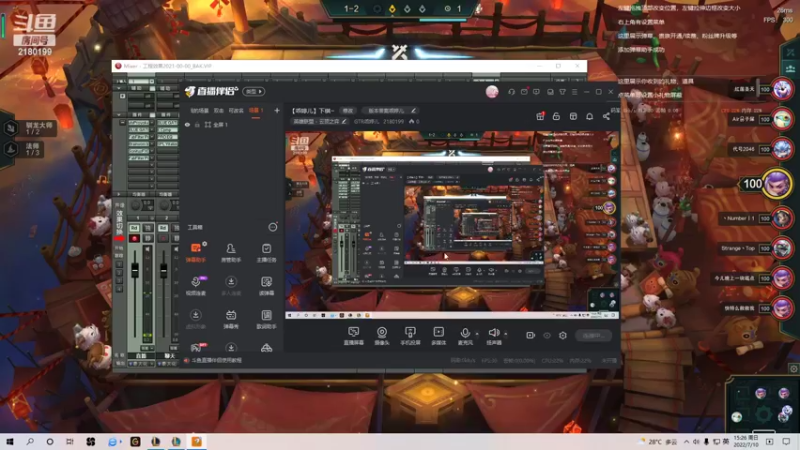Viewport: 800px width, 450px height.
Task: Open the 房管助手 tool
Action: [231, 253]
